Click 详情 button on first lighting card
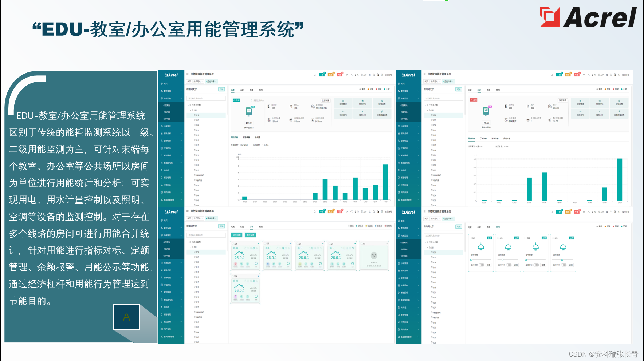The height and width of the screenshot is (361, 644). click(488, 265)
